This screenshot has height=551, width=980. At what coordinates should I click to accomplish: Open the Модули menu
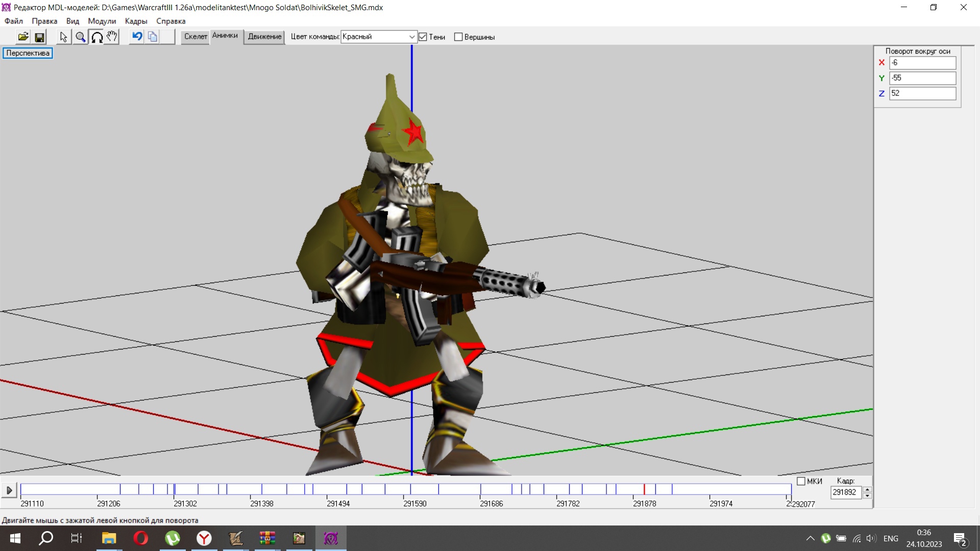[102, 21]
